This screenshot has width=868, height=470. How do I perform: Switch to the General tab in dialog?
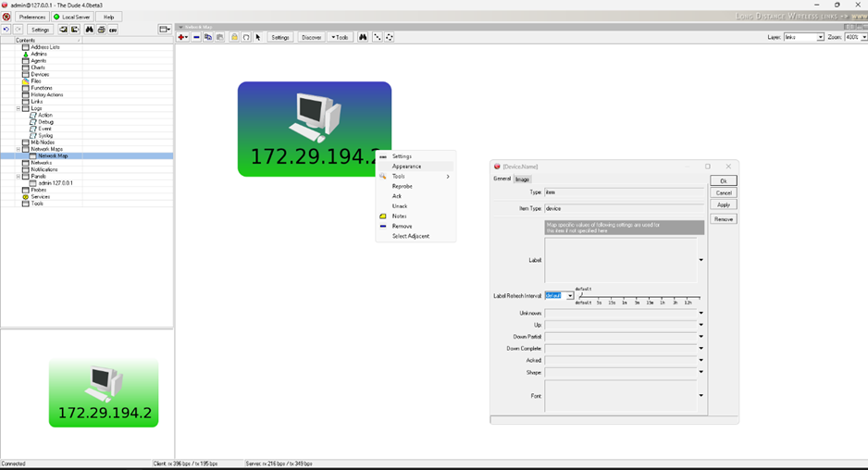pyautogui.click(x=502, y=179)
